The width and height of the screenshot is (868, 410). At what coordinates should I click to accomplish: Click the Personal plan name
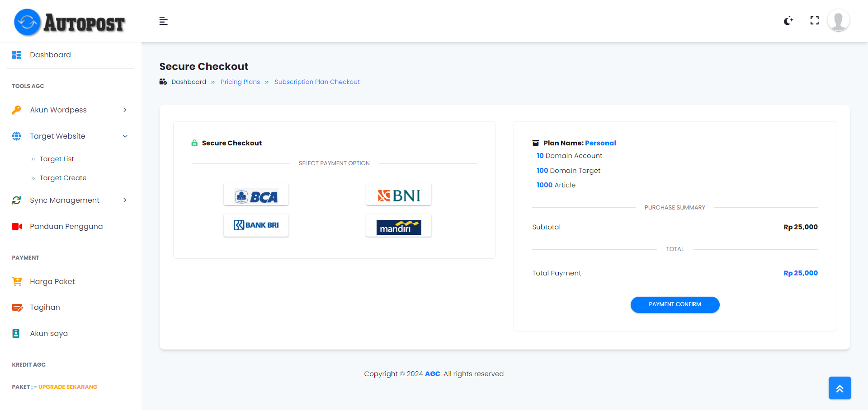(x=600, y=143)
